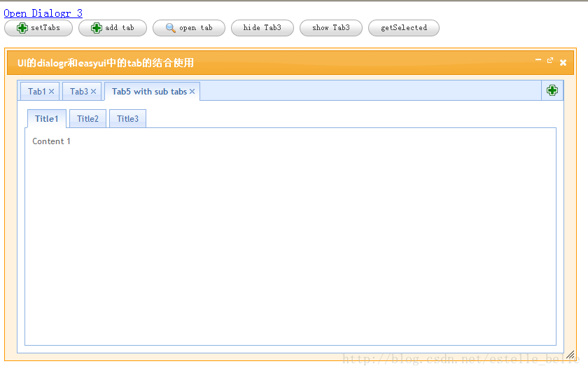Click the Content 1 text
The width and height of the screenshot is (588, 373).
pyautogui.click(x=51, y=141)
